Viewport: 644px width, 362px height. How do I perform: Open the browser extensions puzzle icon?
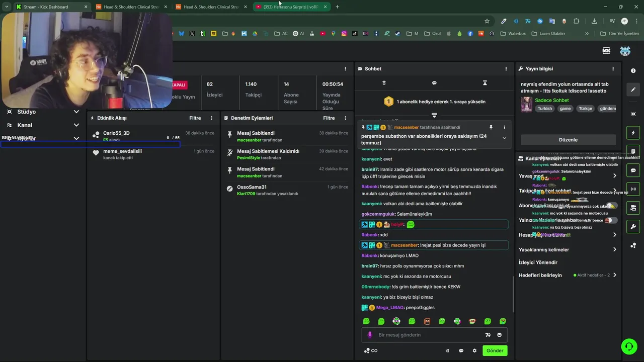point(577,21)
